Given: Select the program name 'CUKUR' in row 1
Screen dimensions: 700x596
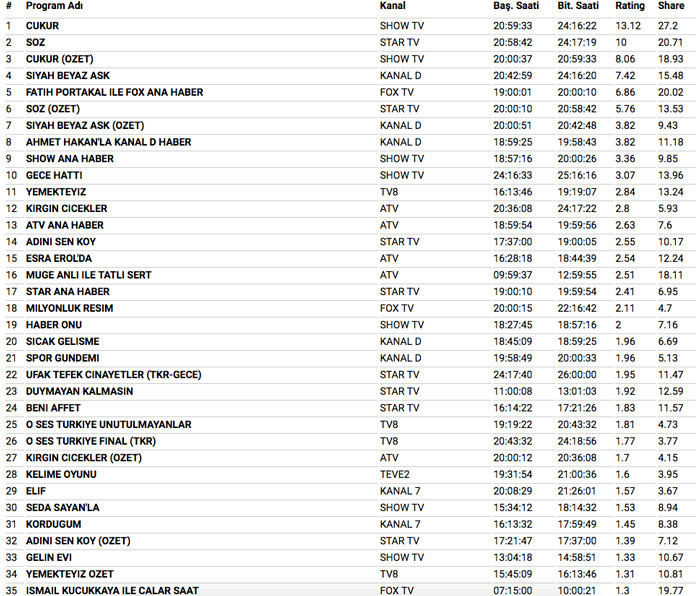Looking at the screenshot, I should pos(42,26).
